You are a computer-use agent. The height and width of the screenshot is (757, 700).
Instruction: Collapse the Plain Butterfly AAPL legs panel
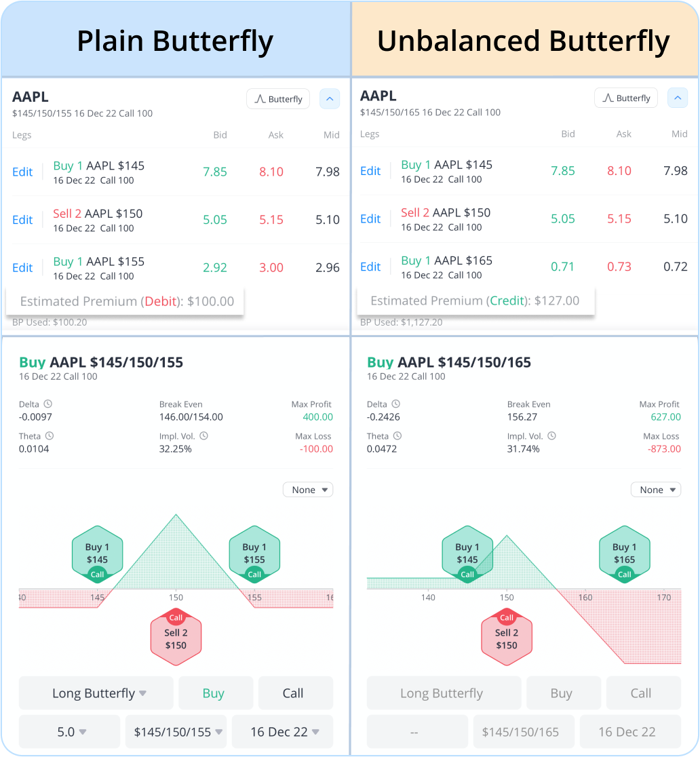[x=330, y=99]
